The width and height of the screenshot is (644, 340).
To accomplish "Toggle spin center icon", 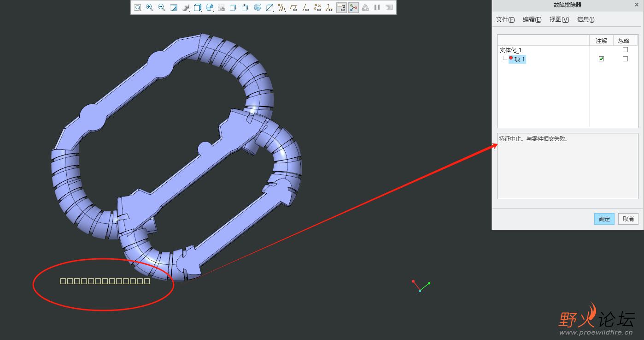I will (353, 7).
